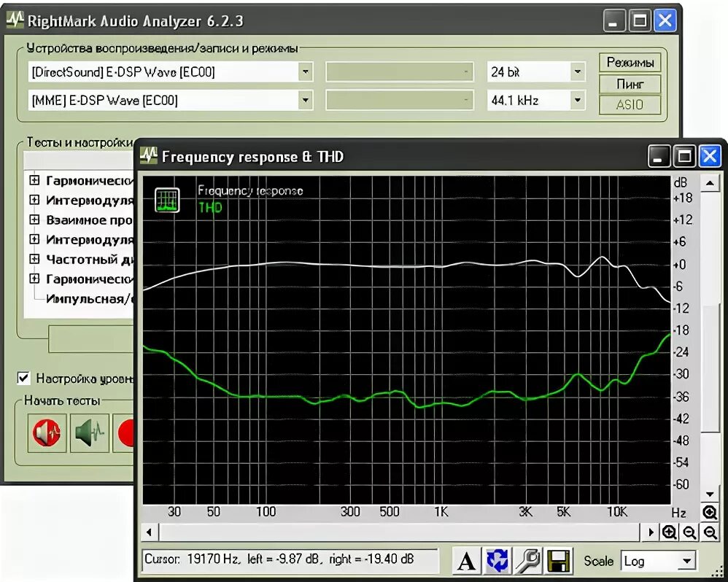The image size is (728, 582).
Task: Maximize the Frequency response & THD window
Action: pos(684,156)
